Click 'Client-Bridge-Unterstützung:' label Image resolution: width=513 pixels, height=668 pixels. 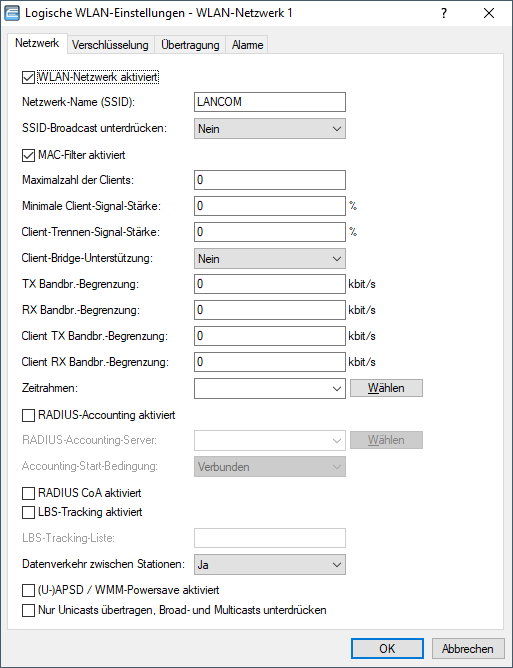click(87, 258)
